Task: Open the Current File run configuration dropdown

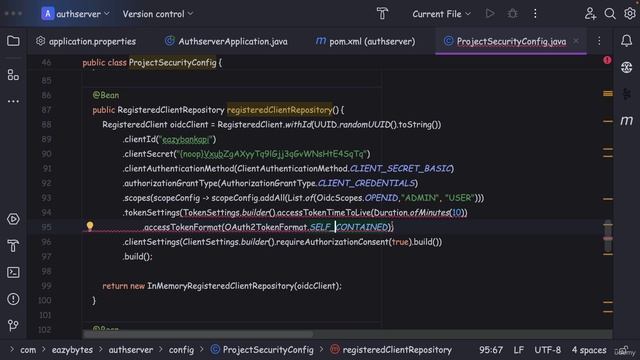Action: 441,14
